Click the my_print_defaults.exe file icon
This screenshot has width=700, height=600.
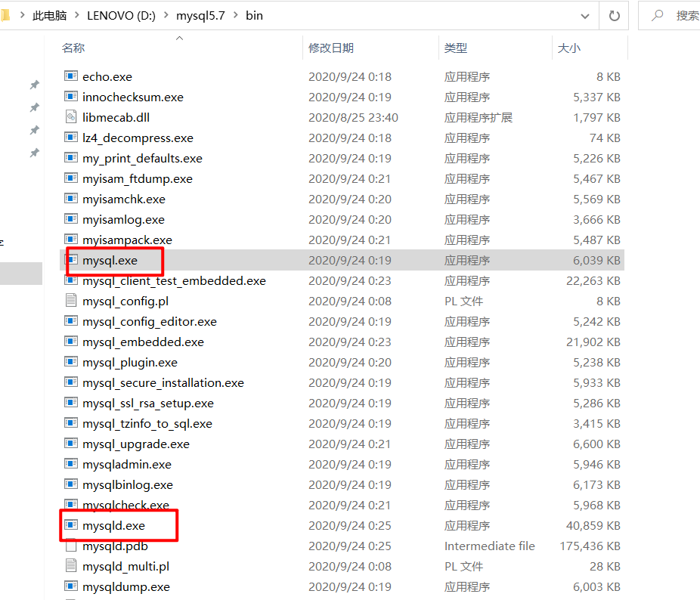pyautogui.click(x=71, y=158)
